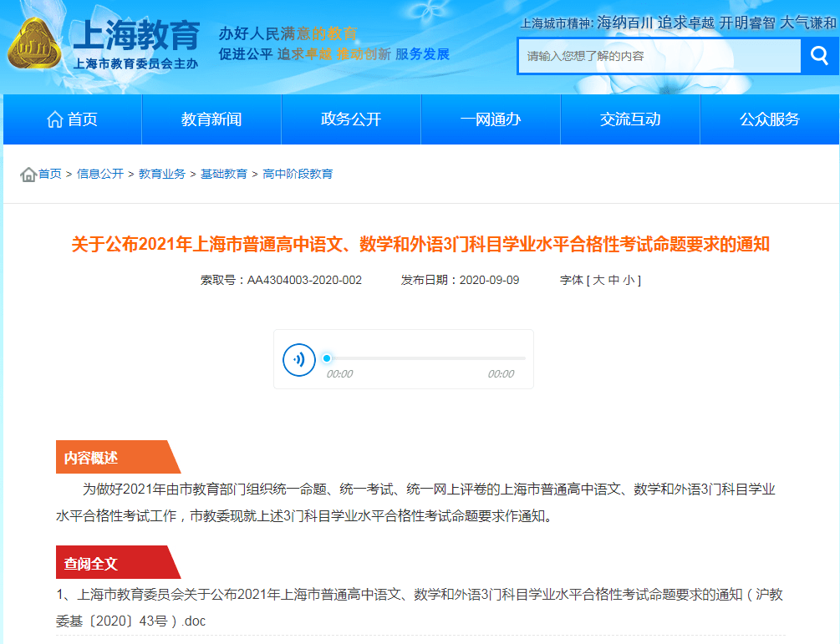The height and width of the screenshot is (644, 840).
Task: Click the audio elapsed time 00:00 label
Action: point(339,374)
